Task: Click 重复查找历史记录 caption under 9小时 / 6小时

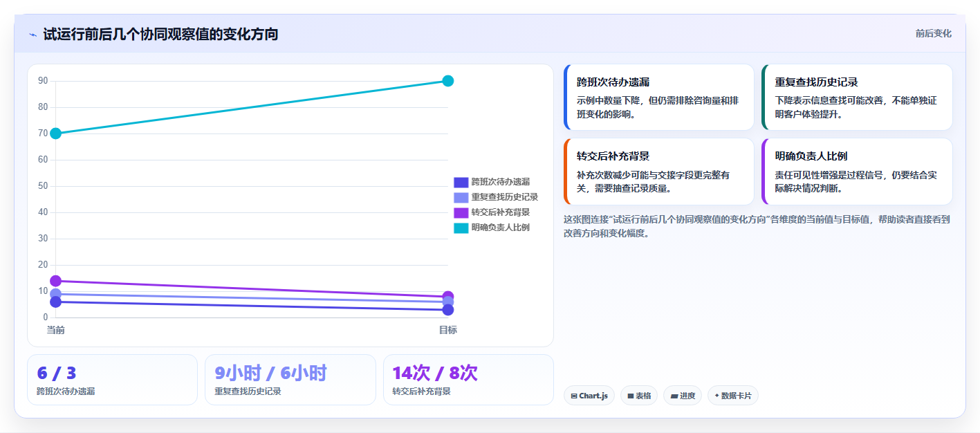Action: (248, 391)
